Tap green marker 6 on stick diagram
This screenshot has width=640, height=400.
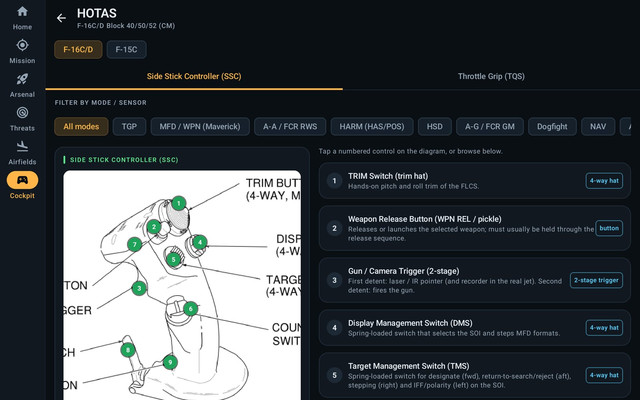(191, 309)
